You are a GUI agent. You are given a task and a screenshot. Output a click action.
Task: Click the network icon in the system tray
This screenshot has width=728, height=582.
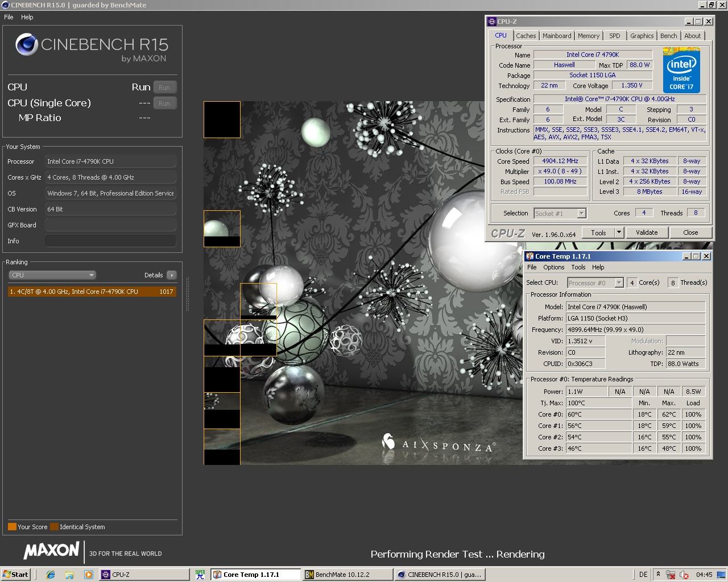671,575
